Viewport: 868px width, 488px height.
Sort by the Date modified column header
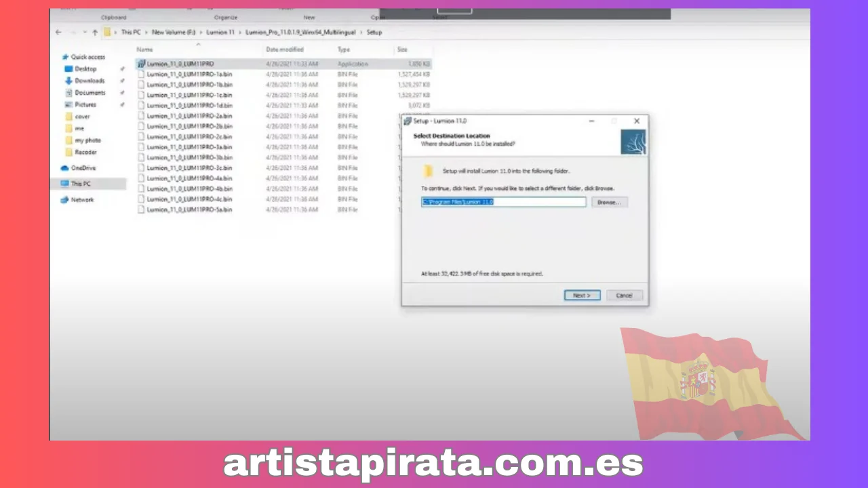point(285,49)
